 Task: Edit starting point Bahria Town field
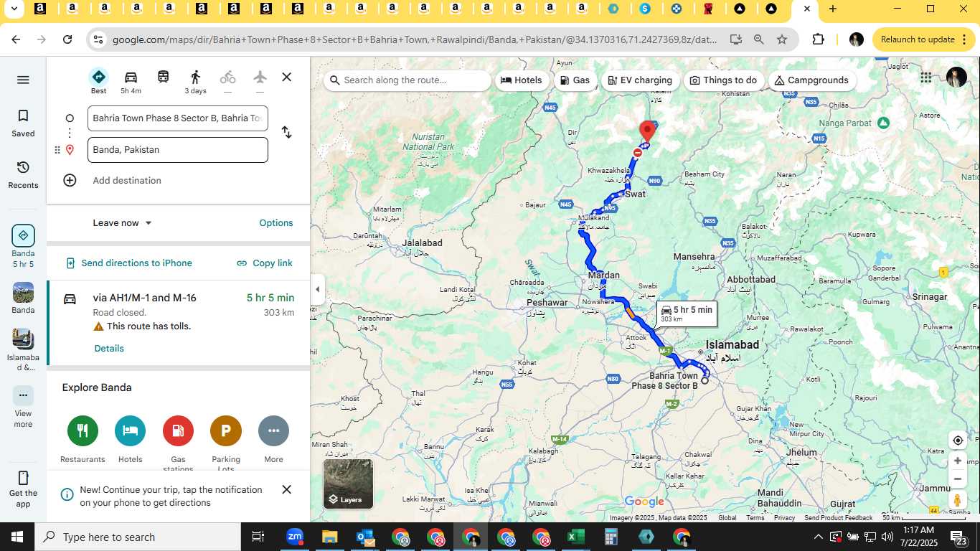(x=178, y=118)
